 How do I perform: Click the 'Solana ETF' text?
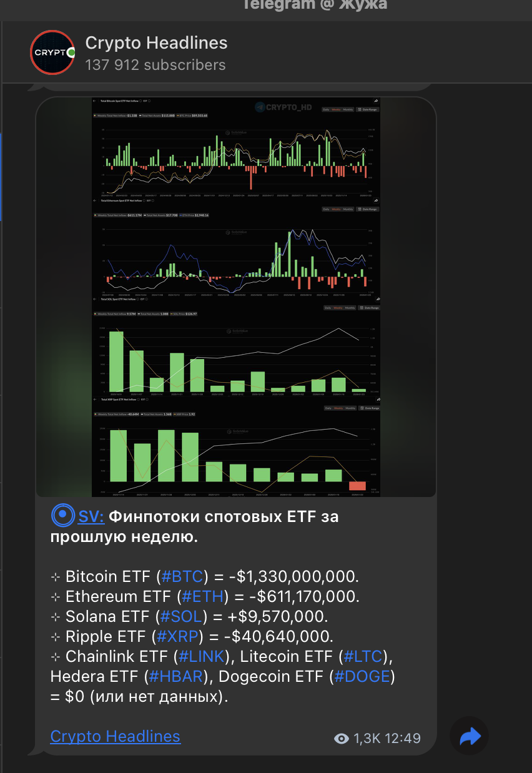pyautogui.click(x=107, y=616)
